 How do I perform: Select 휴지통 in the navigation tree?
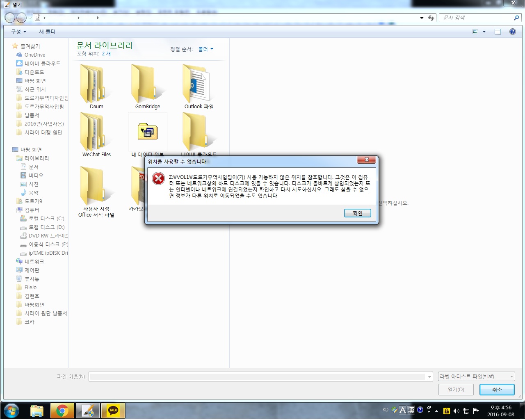(32, 279)
